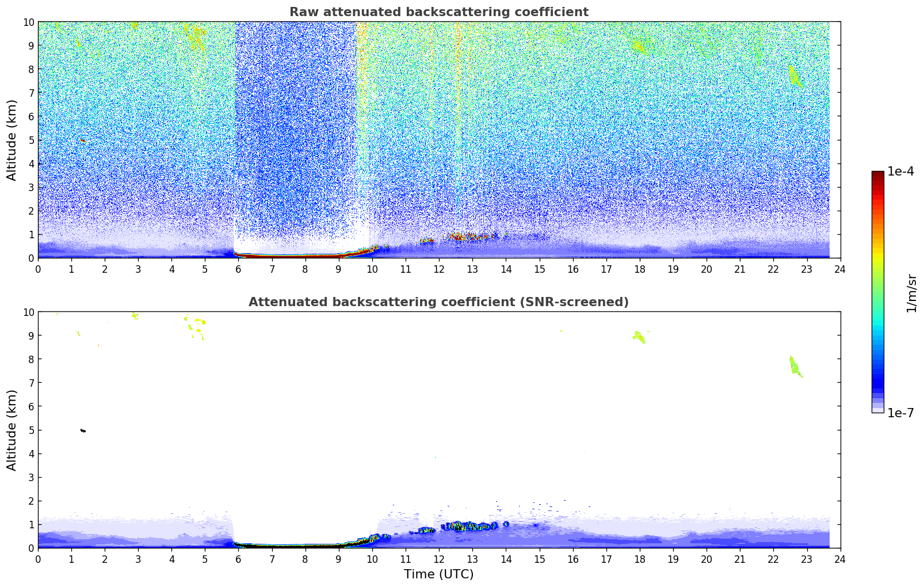Click the 'Time (UTC)' x-axis label
This screenshot has width=924, height=587.
click(438, 574)
